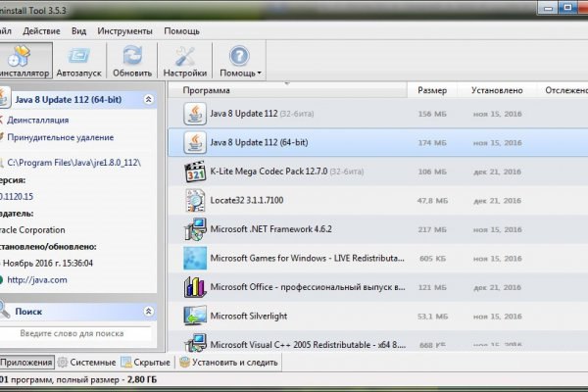Select row text Microsoft Silverlight
588x392 pixels.
248,316
